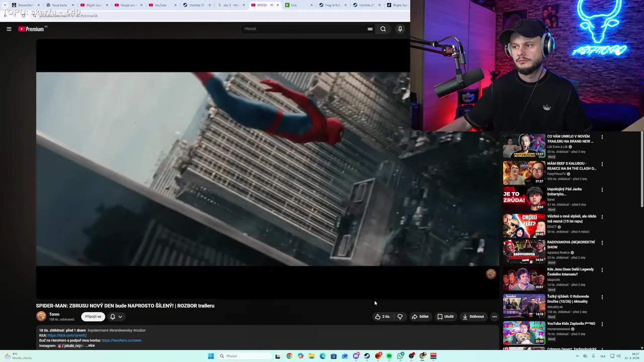Image resolution: width=644 pixels, height=362 pixels.
Task: Open notification bell dropdown for Toren
Action: pos(116,317)
